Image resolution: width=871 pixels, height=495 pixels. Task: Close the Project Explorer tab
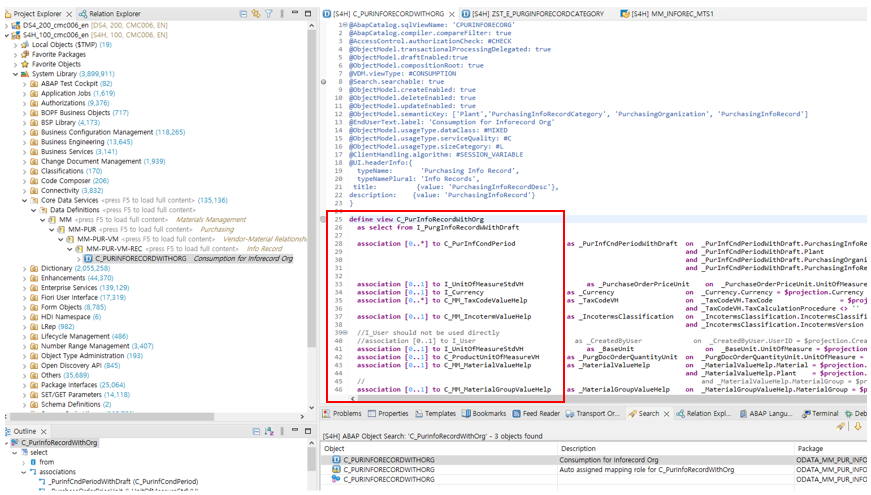[69, 14]
